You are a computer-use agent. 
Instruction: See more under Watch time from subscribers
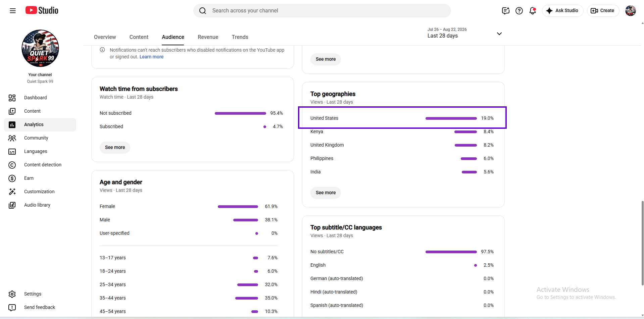115,147
